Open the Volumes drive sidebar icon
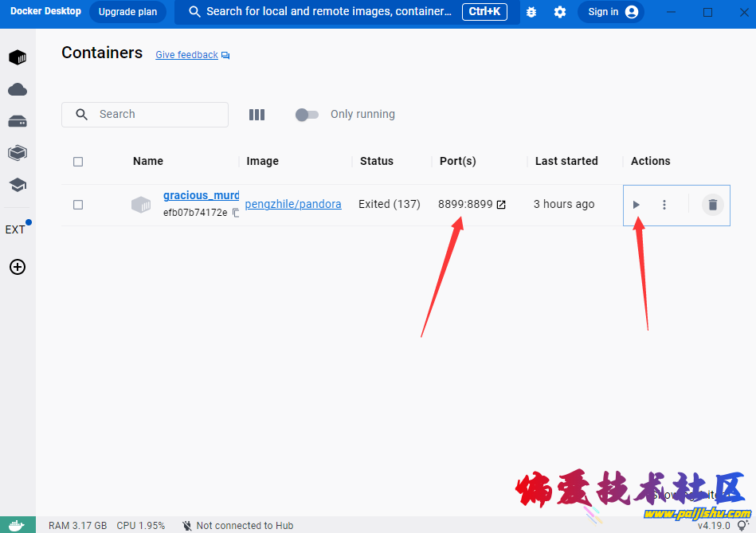This screenshot has height=533, width=756. click(18, 121)
